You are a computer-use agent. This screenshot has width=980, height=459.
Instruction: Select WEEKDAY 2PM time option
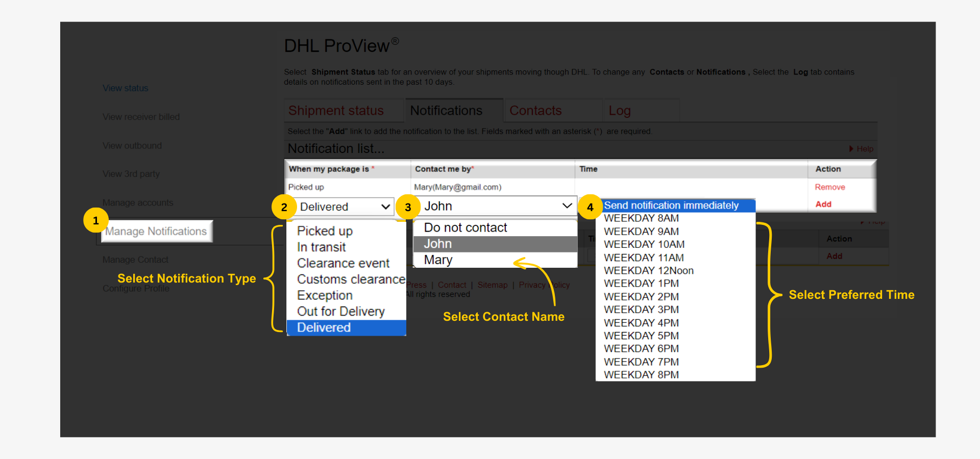(676, 297)
